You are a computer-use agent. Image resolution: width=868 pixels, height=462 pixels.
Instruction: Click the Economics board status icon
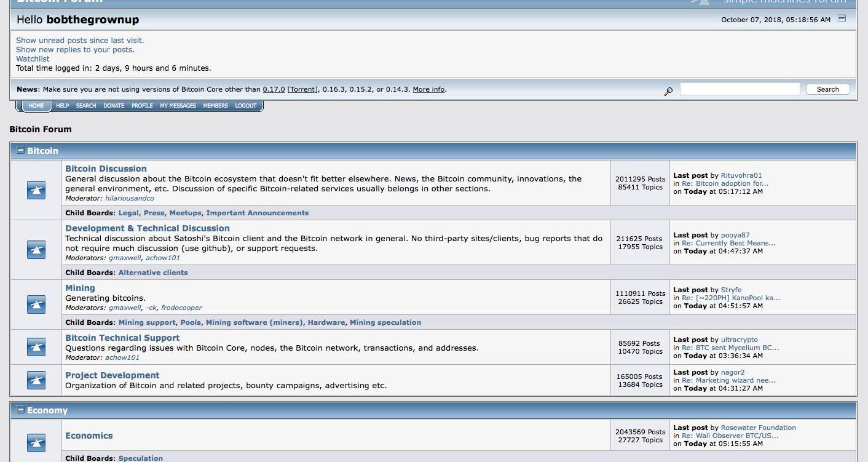[x=36, y=443]
